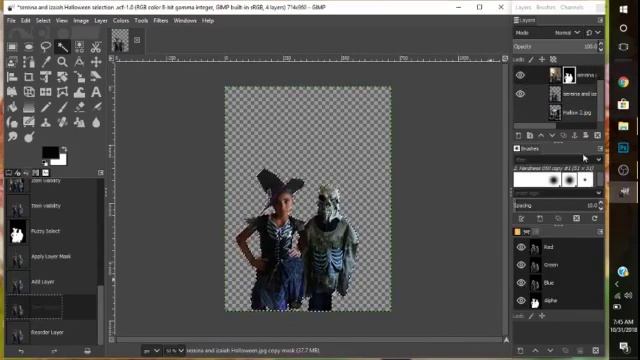
Task: Select the 'Add Layer' history entry
Action: pyautogui.click(x=51, y=282)
